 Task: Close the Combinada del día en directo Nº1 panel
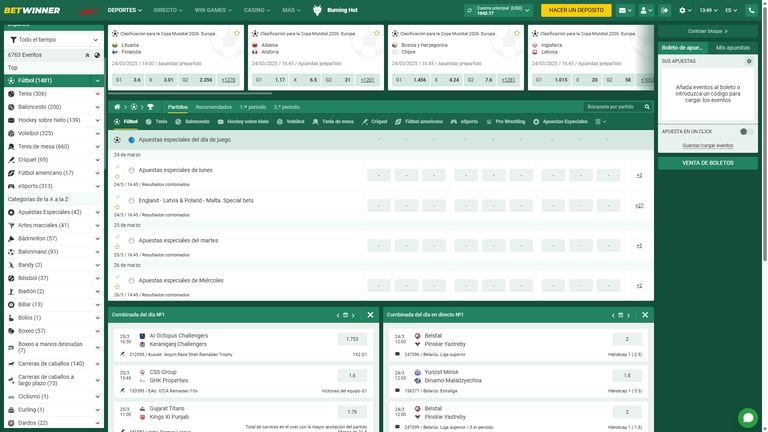point(645,315)
